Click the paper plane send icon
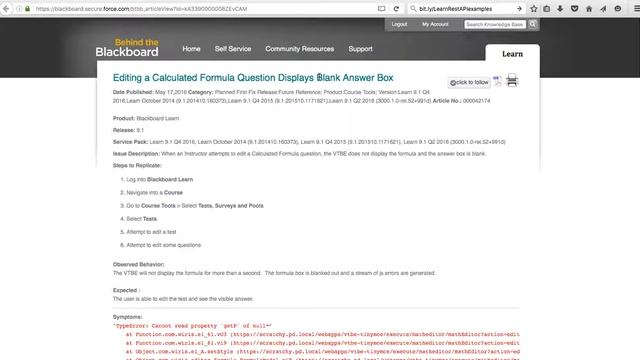 point(603,9)
